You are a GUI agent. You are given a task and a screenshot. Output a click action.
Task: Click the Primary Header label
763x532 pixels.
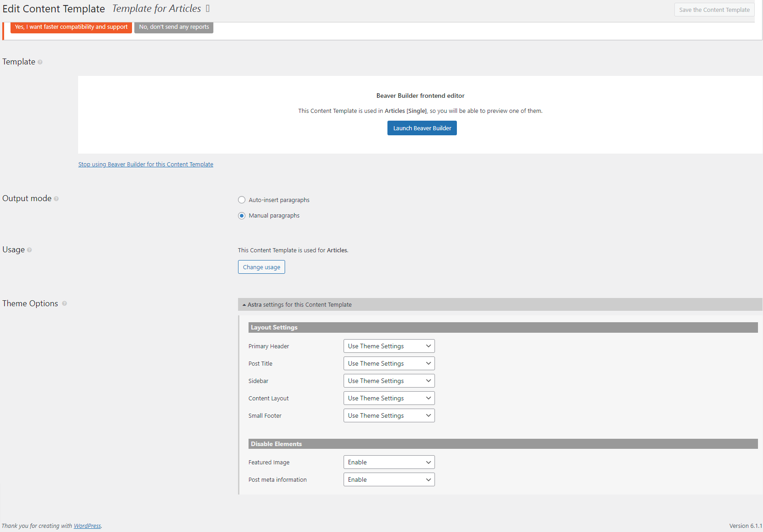269,346
